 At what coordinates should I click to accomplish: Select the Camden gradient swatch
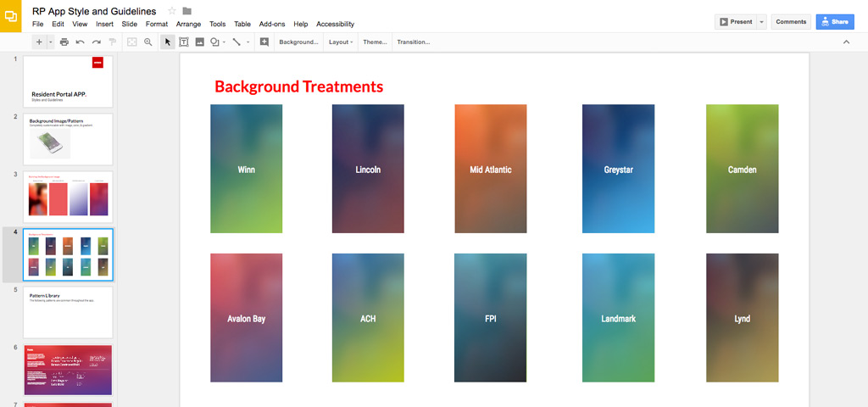[x=743, y=169]
